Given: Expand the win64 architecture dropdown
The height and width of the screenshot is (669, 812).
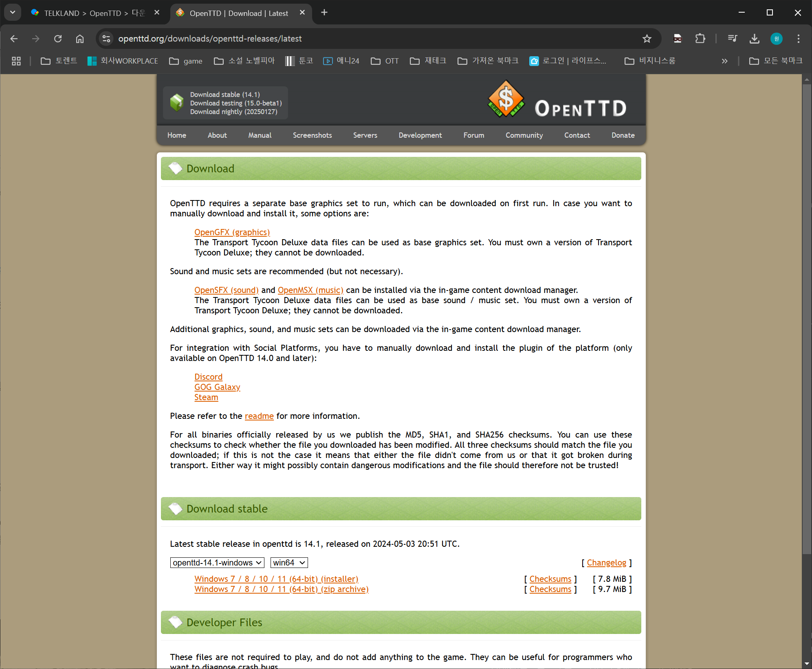Looking at the screenshot, I should [289, 563].
